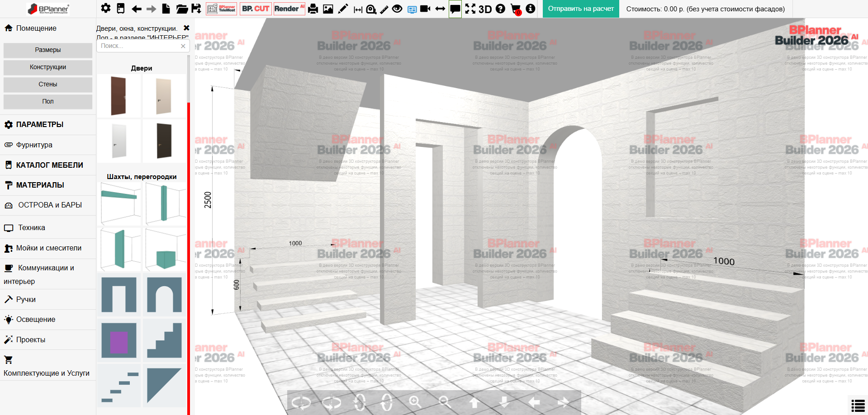Select the rounded arch opening thumbnail

165,295
